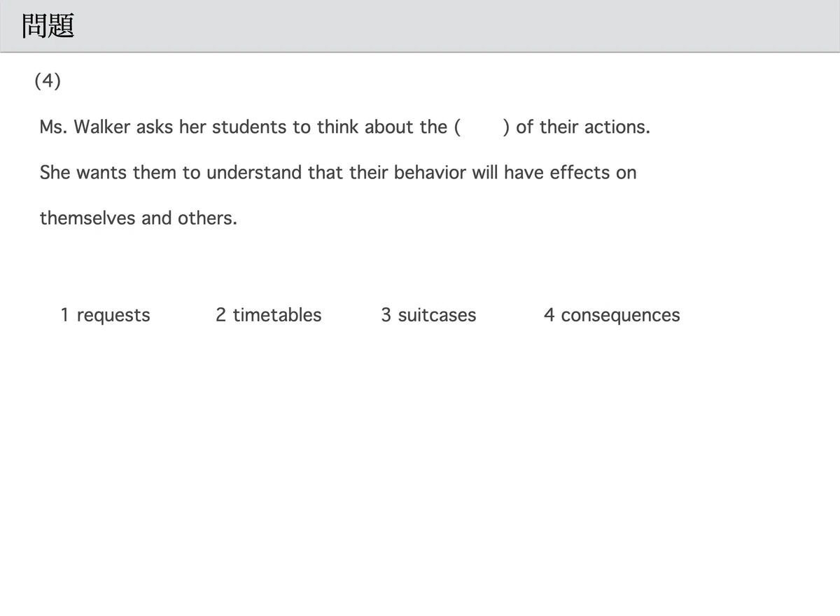Click the closing parenthesis before 'of their'
840x616 pixels.
tap(506, 127)
